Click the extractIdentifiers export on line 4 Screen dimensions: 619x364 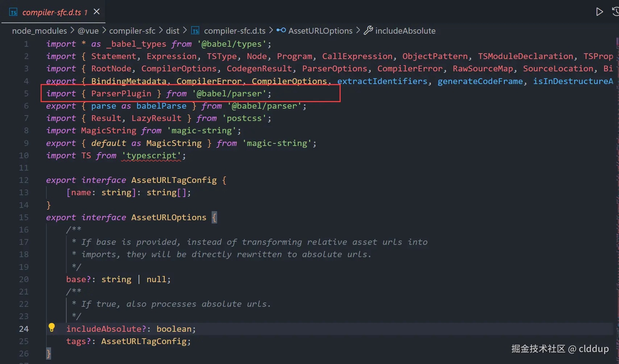382,81
